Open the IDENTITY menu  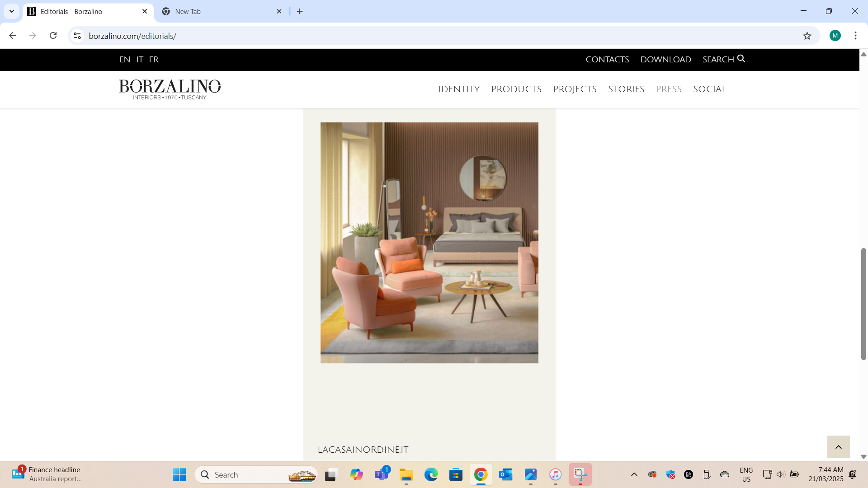[459, 89]
